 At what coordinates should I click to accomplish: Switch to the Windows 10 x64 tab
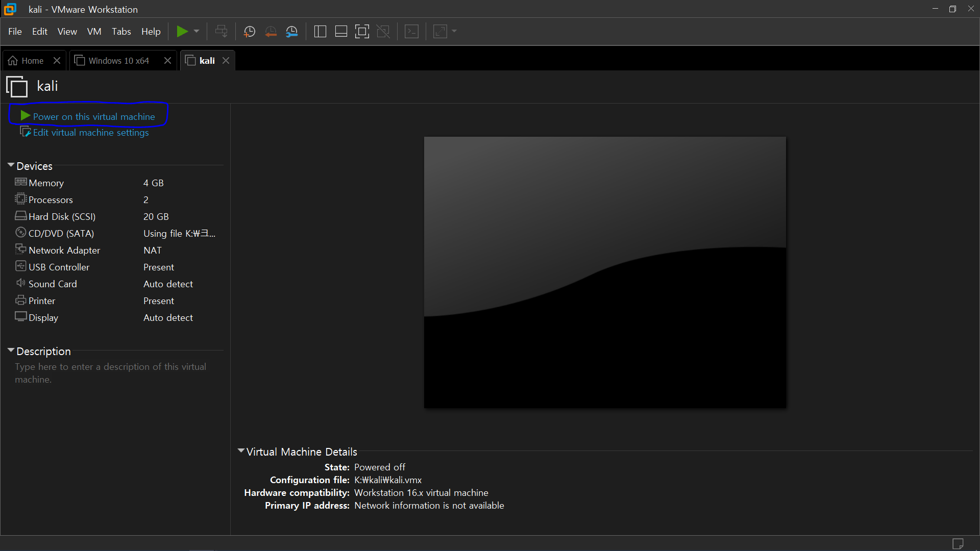pos(118,61)
